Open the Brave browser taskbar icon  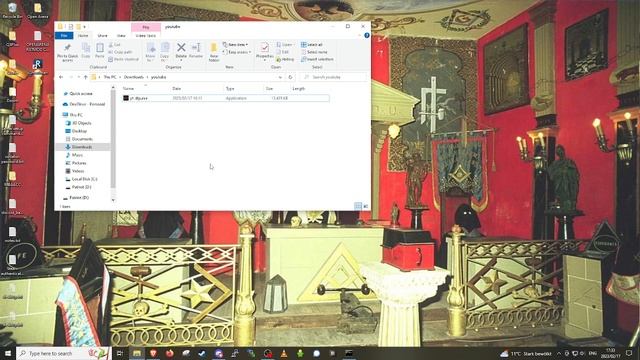click(x=153, y=353)
